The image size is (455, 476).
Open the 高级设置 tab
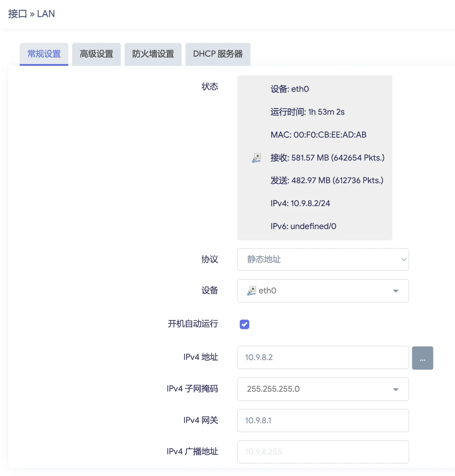[x=96, y=54]
